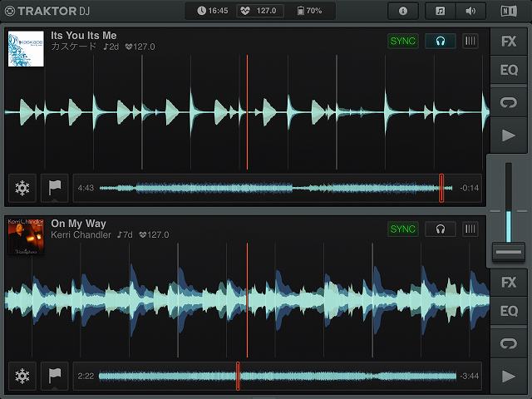Tap the track title "On My Way"
Viewport: 532px width, 399px height.
tap(78, 224)
